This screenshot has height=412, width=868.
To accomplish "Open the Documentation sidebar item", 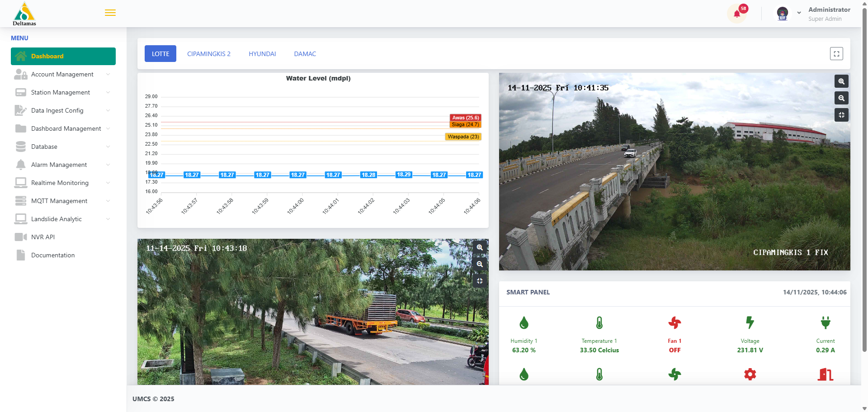I will pyautogui.click(x=52, y=255).
